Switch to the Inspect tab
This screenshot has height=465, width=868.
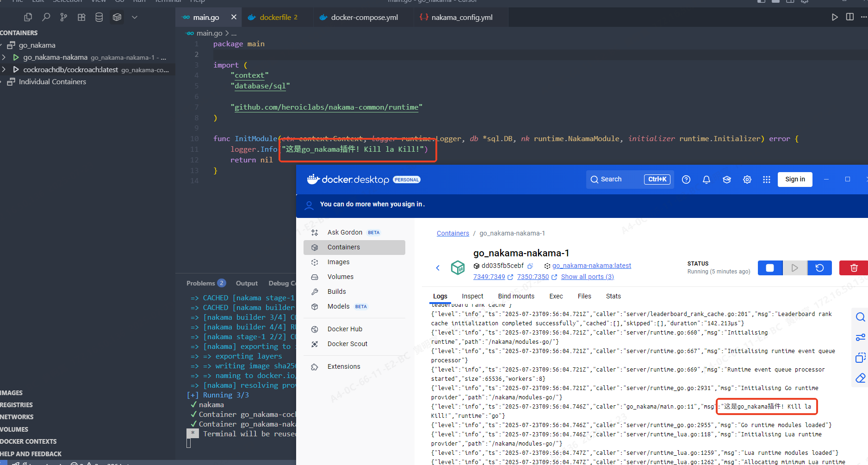click(472, 296)
